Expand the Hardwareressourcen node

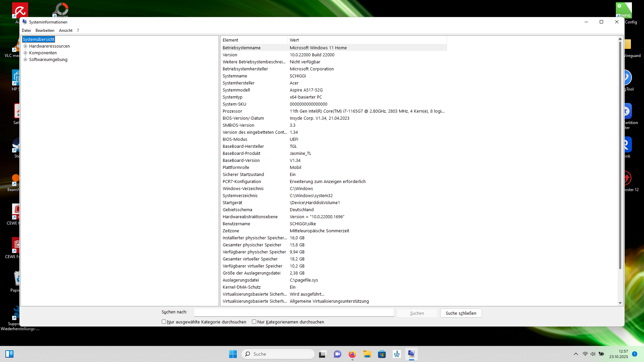[x=25, y=46]
